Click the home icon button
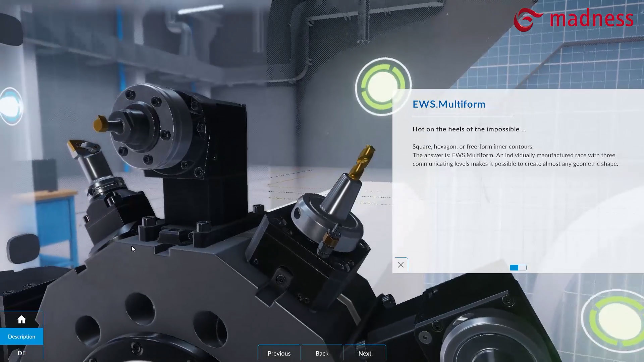 pos(21,319)
